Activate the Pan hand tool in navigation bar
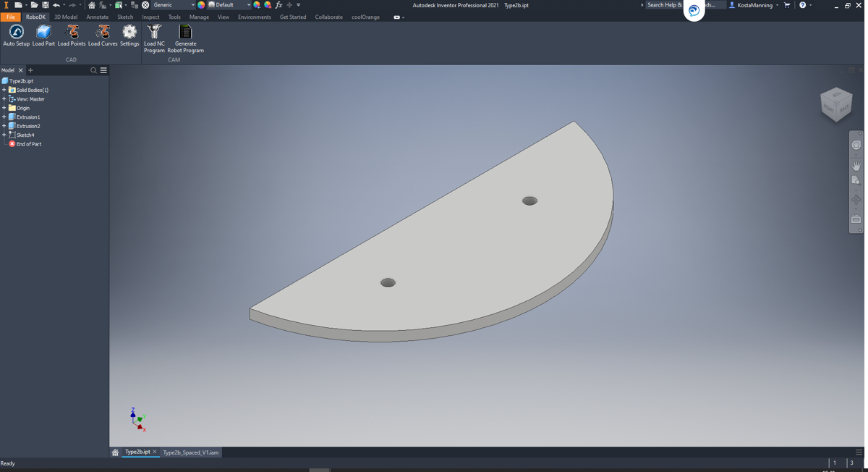This screenshot has height=472, width=868. (x=856, y=166)
